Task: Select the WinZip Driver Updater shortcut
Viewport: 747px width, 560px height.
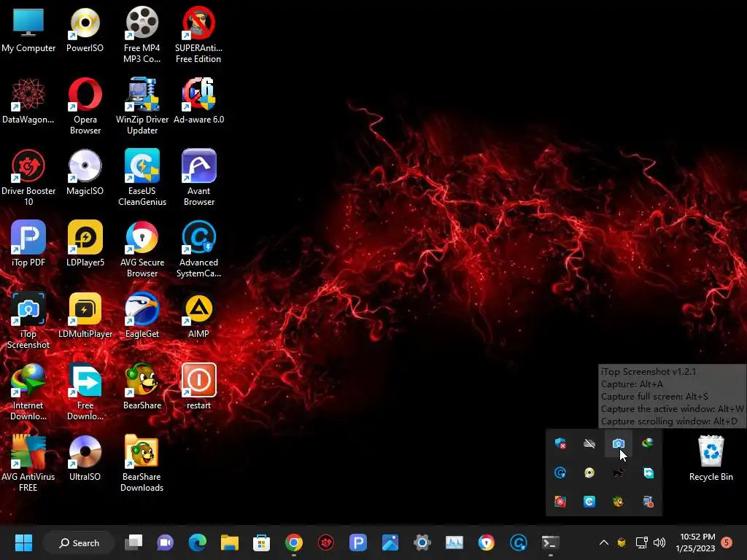Action: click(x=142, y=107)
